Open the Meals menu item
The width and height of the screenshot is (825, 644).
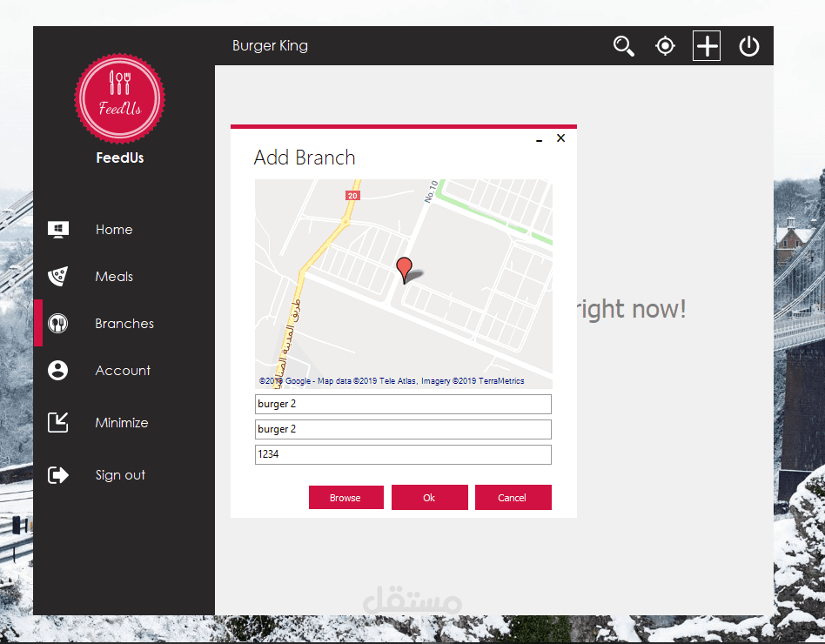114,276
